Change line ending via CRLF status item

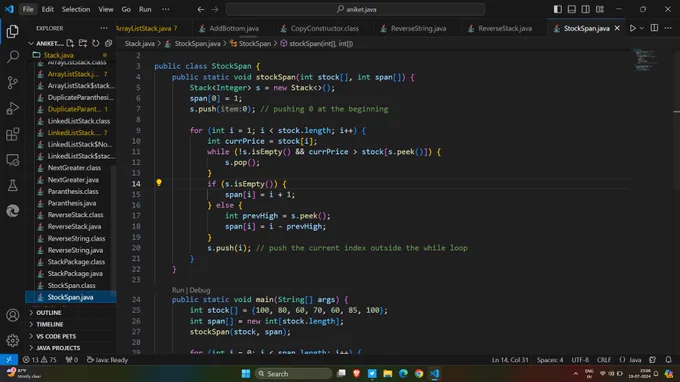pos(604,359)
